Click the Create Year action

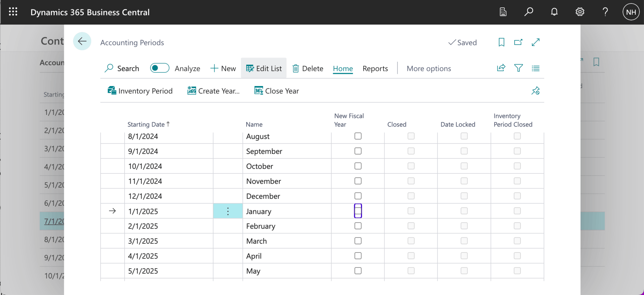[213, 91]
